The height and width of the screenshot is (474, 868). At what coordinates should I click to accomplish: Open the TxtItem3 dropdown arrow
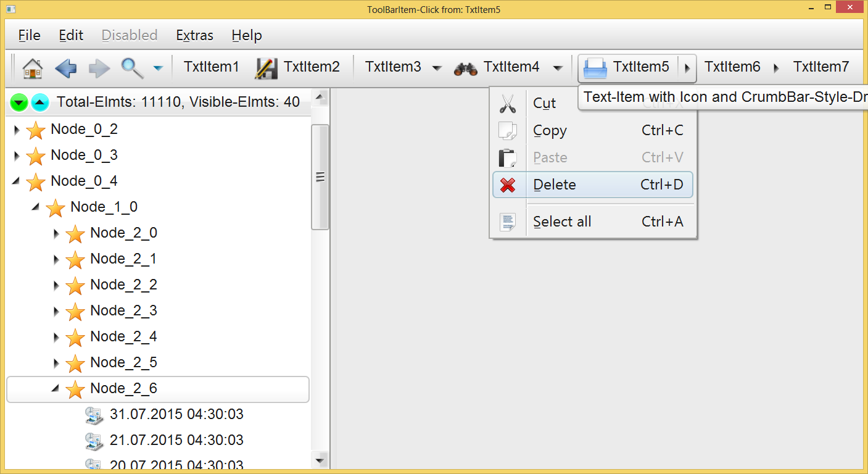tap(437, 68)
